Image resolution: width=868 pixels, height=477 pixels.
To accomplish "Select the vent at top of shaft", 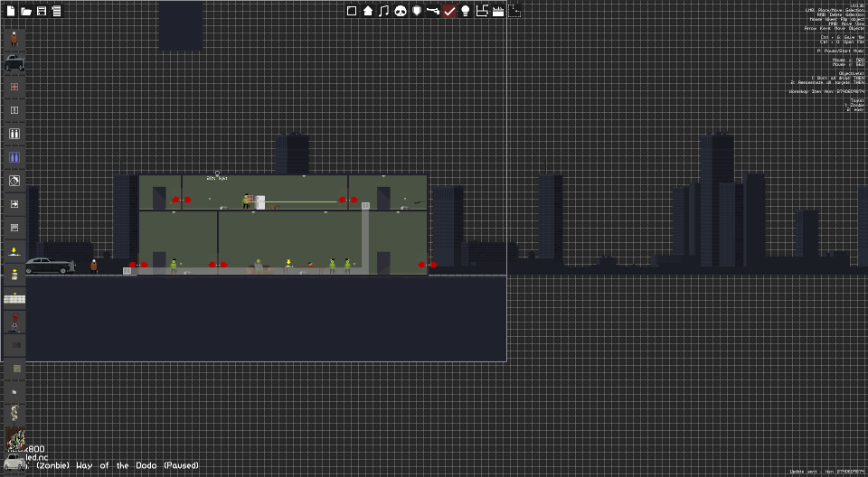I will click(x=365, y=206).
